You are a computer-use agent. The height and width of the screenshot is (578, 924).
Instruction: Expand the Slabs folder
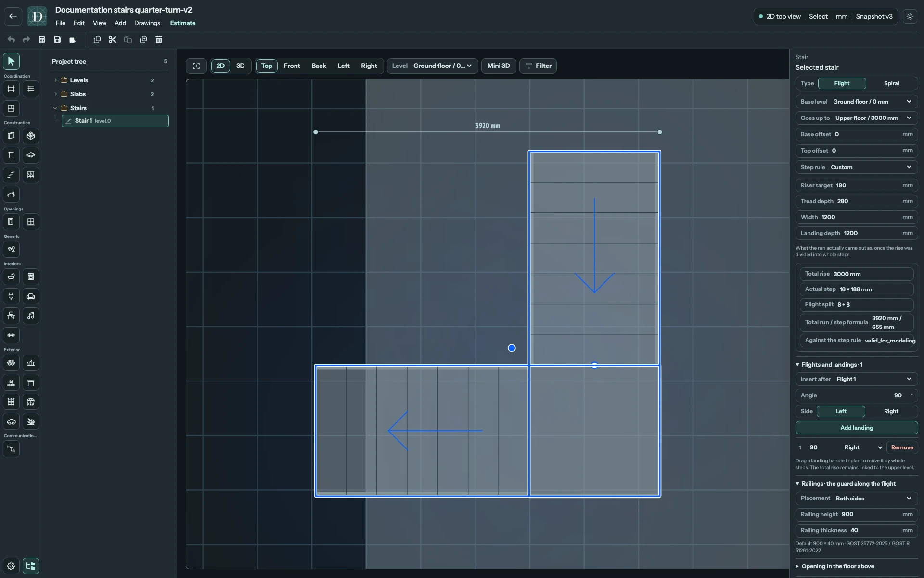point(55,94)
